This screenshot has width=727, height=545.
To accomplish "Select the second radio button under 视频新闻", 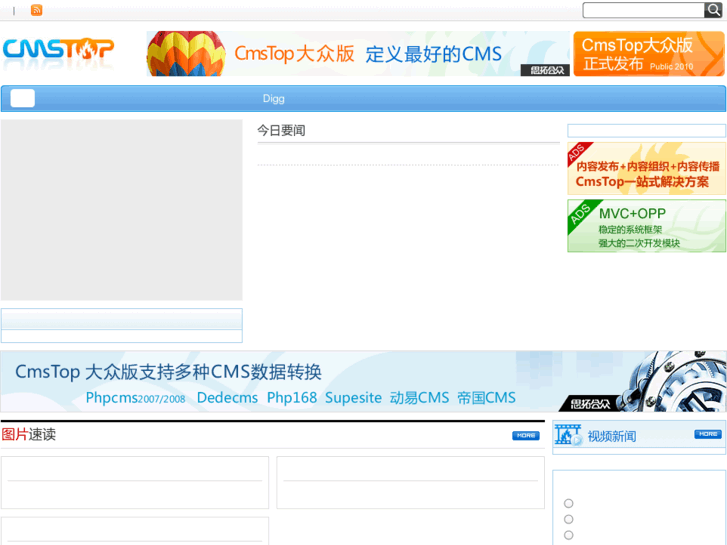I will point(568,519).
